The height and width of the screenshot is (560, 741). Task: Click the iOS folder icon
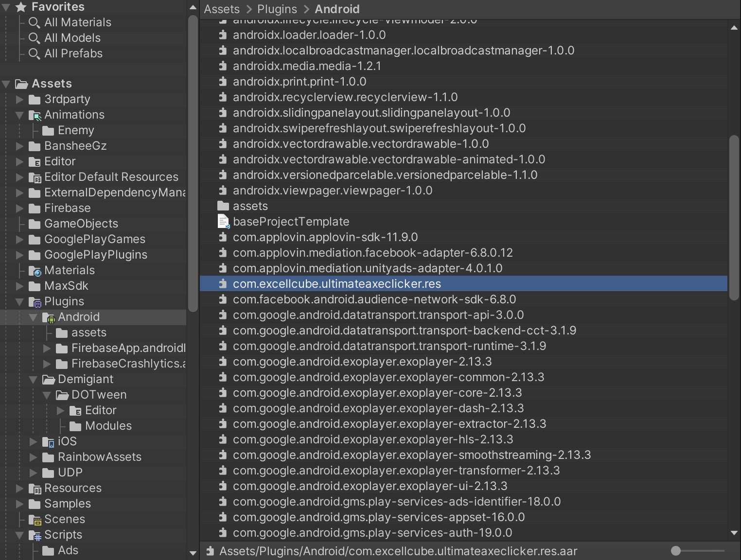pyautogui.click(x=49, y=442)
